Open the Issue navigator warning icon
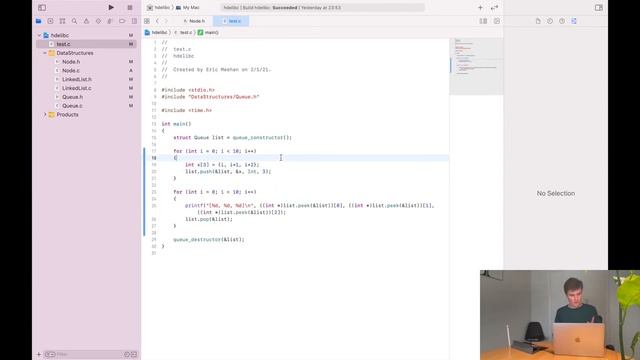The height and width of the screenshot is (360, 640). [86, 21]
